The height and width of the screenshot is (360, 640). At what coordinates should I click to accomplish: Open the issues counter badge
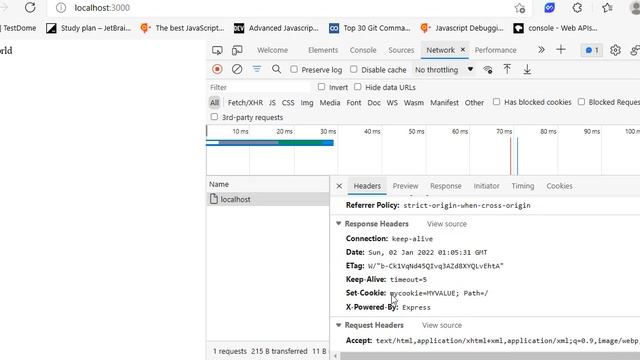point(592,50)
